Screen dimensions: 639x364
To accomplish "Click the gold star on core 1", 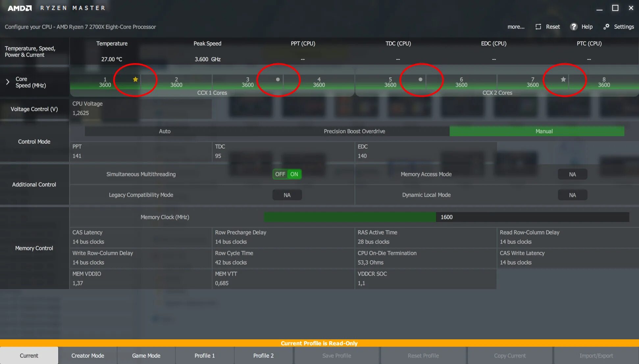I will click(x=135, y=79).
